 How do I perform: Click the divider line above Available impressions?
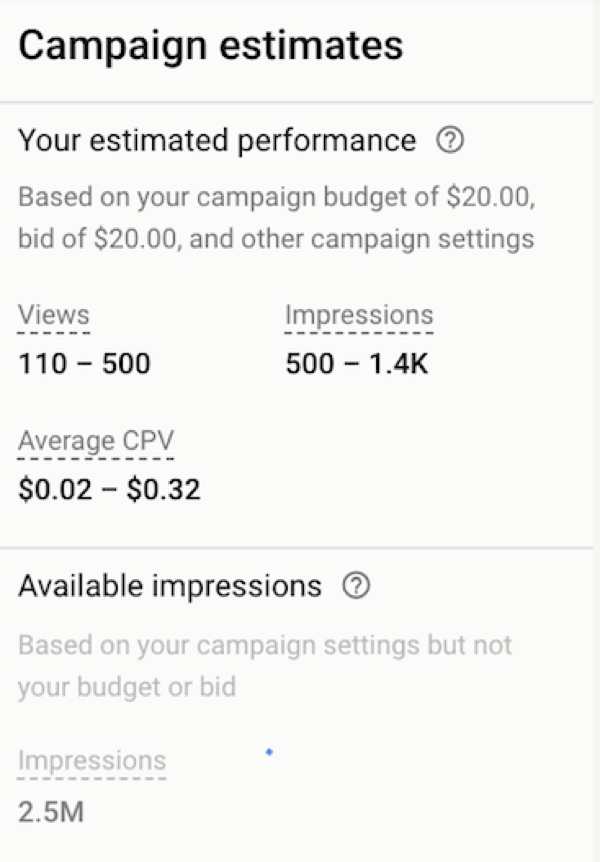[296, 548]
